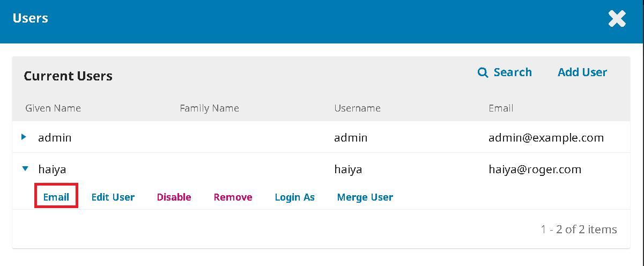Screen dimensions: 644x266
Task: Select the haiya username cell
Action: (x=348, y=169)
